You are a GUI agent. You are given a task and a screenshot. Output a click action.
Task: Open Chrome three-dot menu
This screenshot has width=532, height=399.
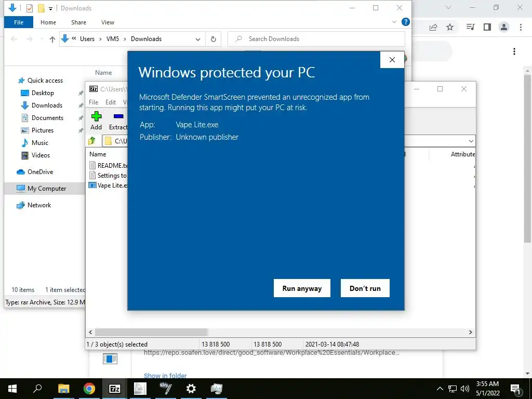tap(521, 27)
